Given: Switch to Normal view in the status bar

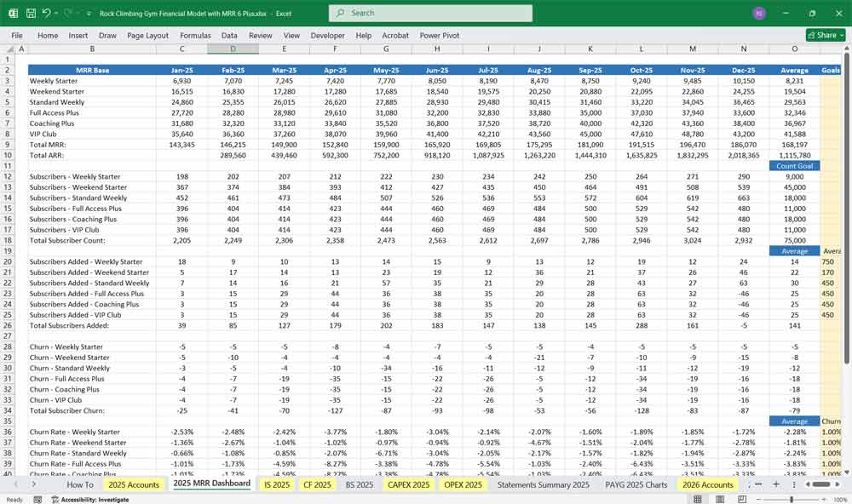Looking at the screenshot, I should (x=697, y=497).
